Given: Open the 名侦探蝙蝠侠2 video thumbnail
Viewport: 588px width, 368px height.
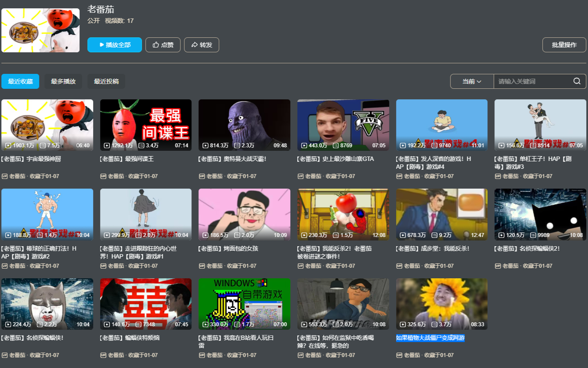Looking at the screenshot, I should 540,215.
